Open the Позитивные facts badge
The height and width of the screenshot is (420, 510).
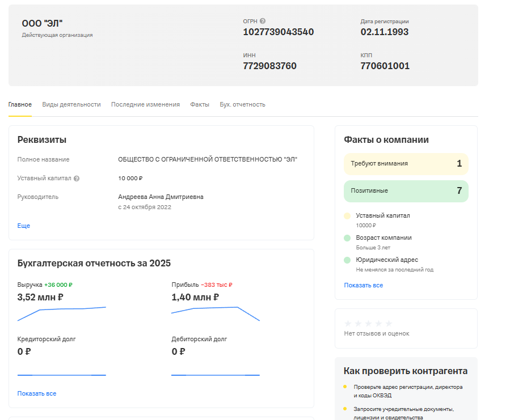click(x=406, y=191)
